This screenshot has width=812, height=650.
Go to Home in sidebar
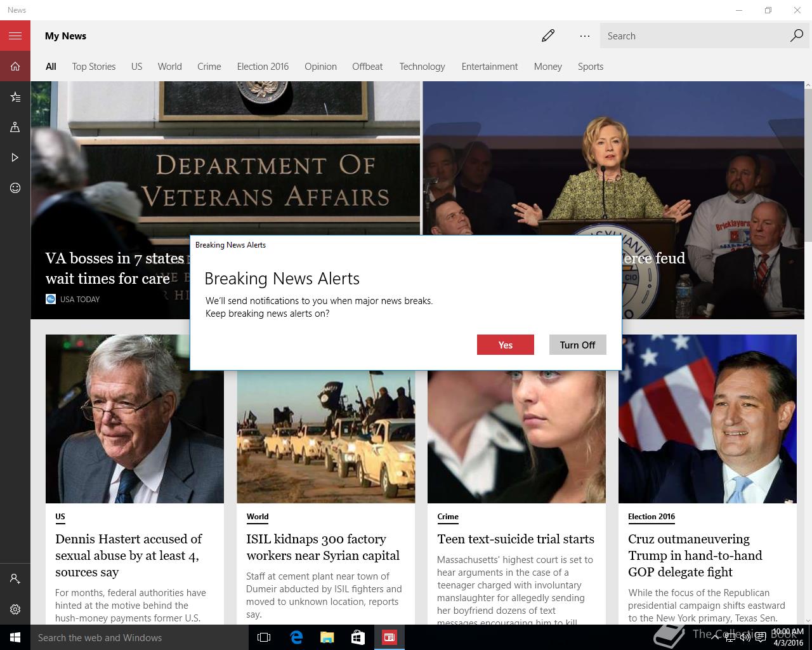(x=15, y=66)
